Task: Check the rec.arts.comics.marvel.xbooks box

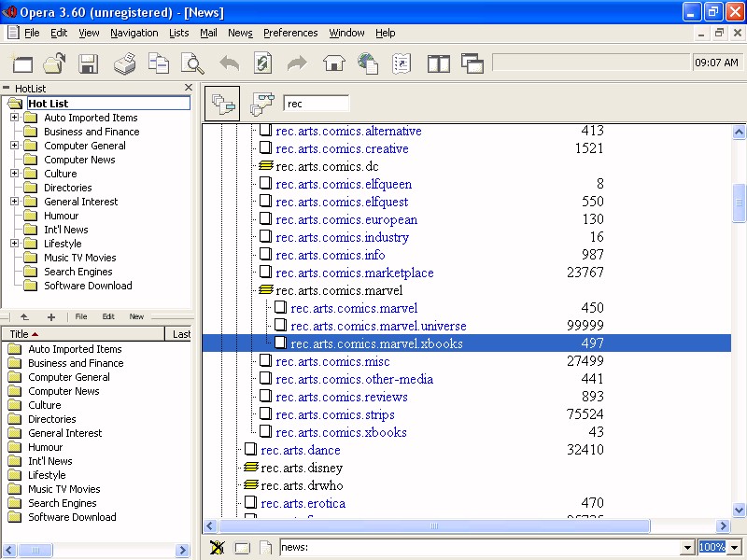Action: coord(281,343)
